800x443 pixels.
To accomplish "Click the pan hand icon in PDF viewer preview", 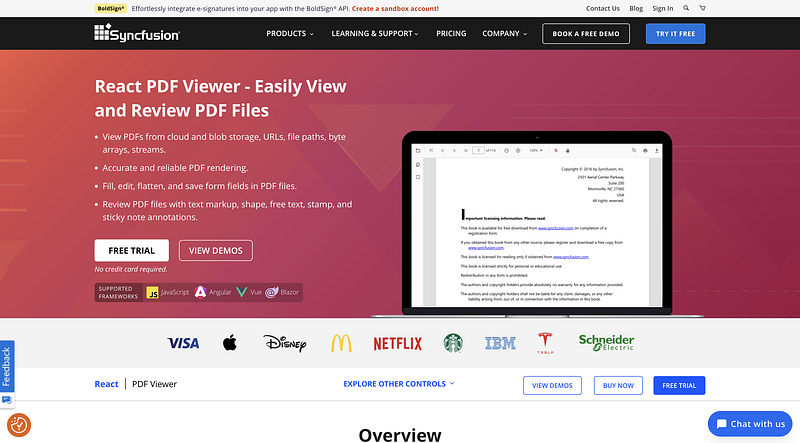I will (x=567, y=151).
